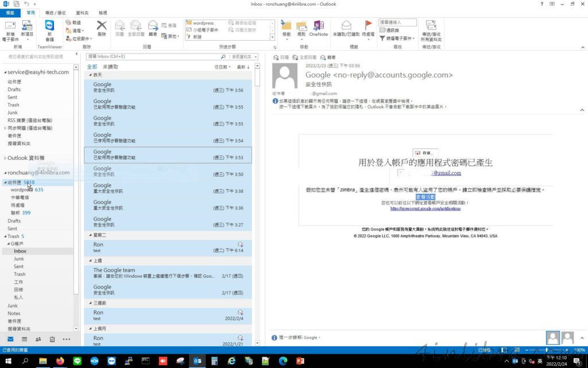Click in the 搜尋 Inbox search field
The height and width of the screenshot is (368, 588).
point(153,56)
